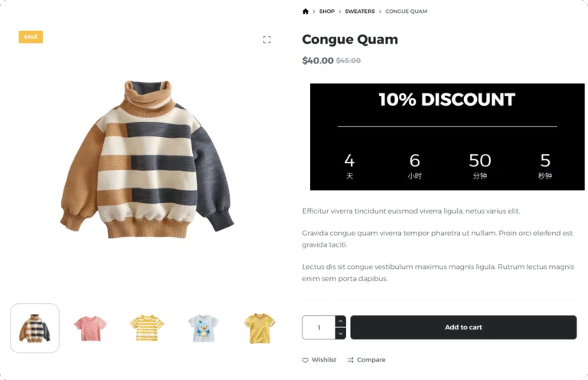
Task: Open fullscreen image zoom icon
Action: (x=267, y=39)
